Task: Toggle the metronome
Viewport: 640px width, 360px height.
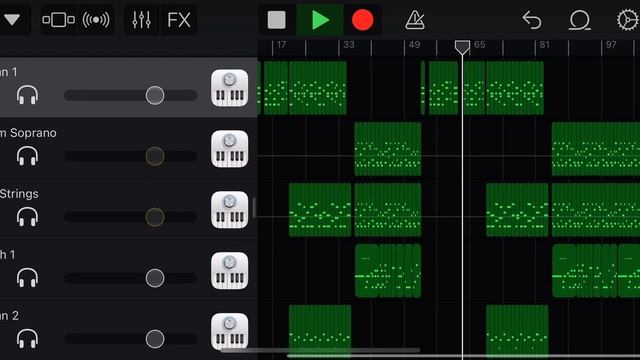Action: click(x=415, y=20)
